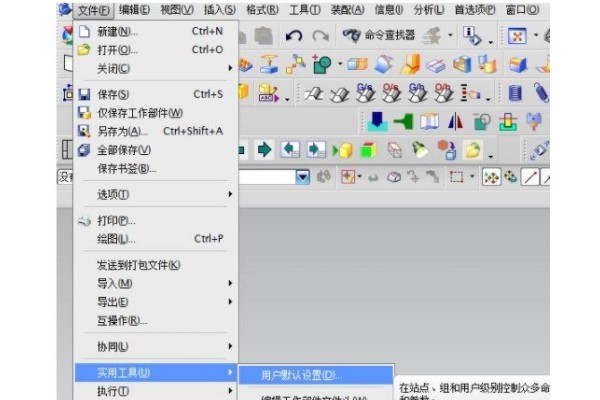Image resolution: width=600 pixels, height=400 pixels.
Task: Choose 绘图(L)... entry
Action: 156,239
